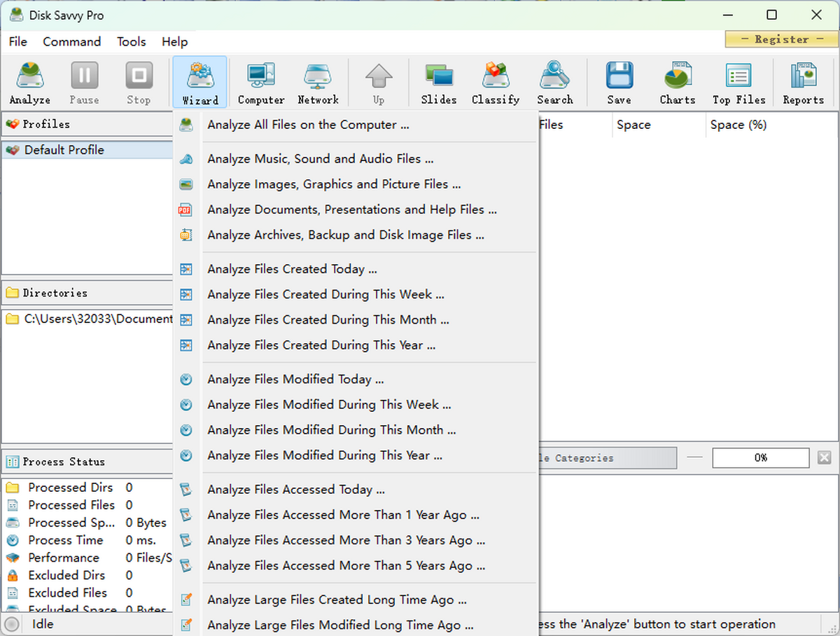Click the Space (%) column header
The width and height of the screenshot is (840, 636).
[738, 125]
